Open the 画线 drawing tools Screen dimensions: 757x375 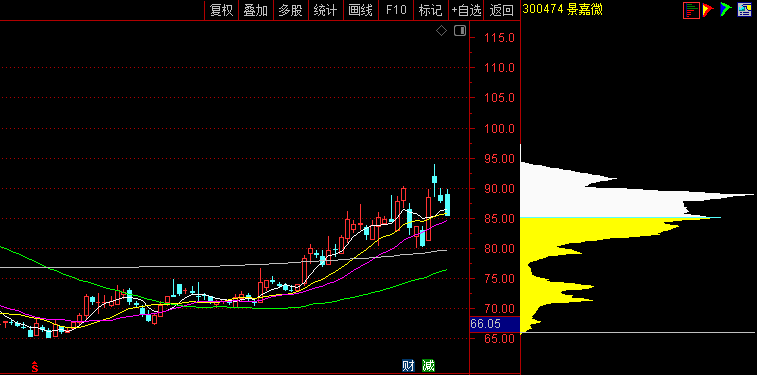(361, 10)
